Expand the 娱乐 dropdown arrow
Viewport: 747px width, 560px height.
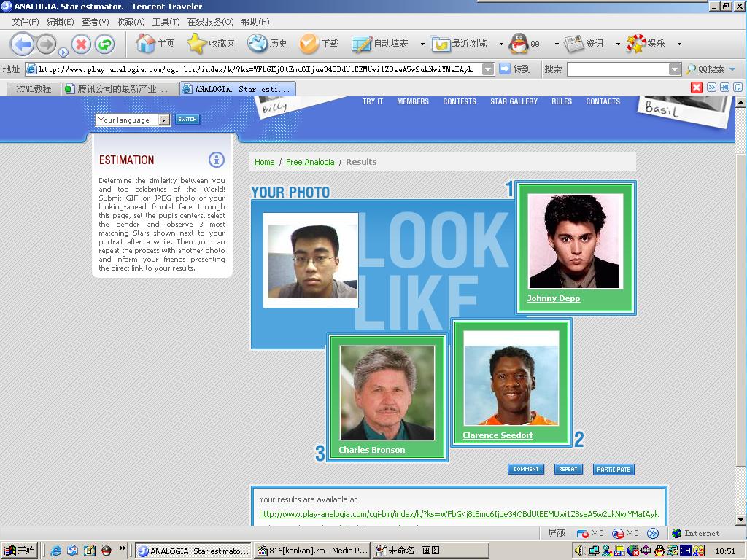[679, 44]
